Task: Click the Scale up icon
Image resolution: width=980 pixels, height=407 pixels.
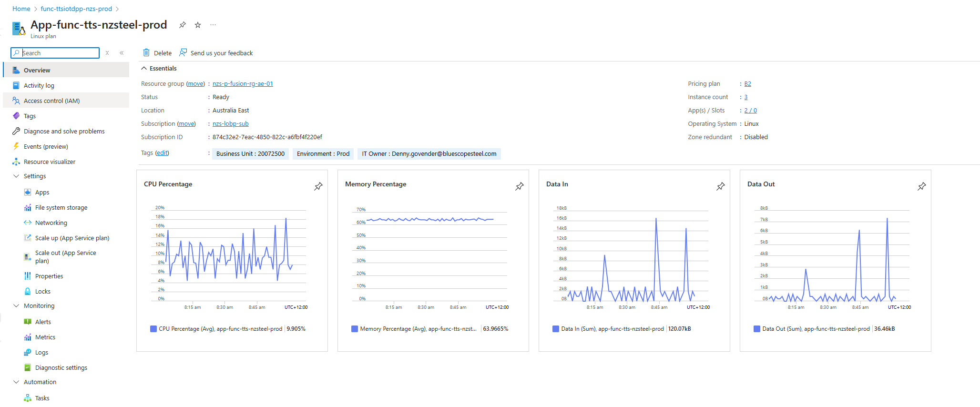Action: pyautogui.click(x=28, y=238)
